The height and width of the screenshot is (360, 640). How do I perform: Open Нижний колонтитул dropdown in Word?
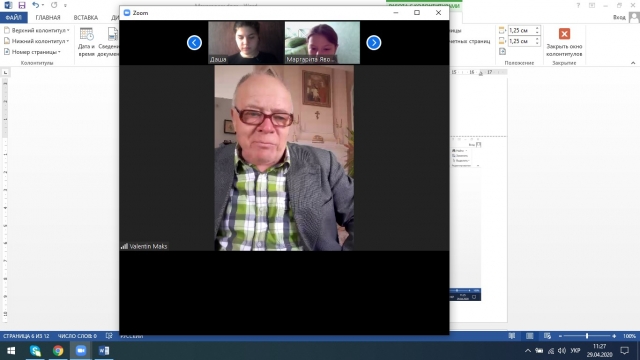click(37, 41)
